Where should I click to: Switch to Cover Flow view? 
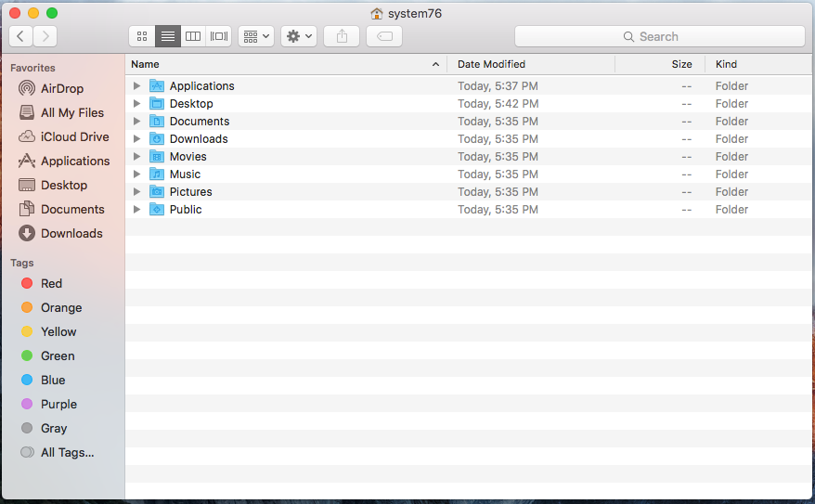(219, 36)
